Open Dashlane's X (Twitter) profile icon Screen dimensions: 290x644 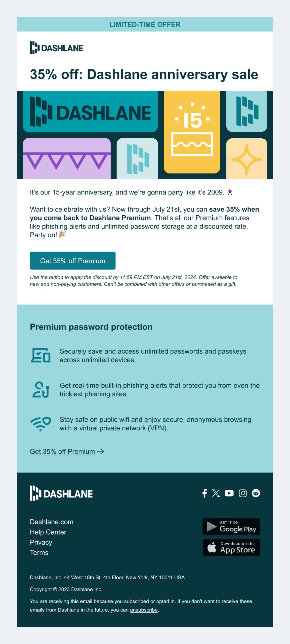click(216, 493)
